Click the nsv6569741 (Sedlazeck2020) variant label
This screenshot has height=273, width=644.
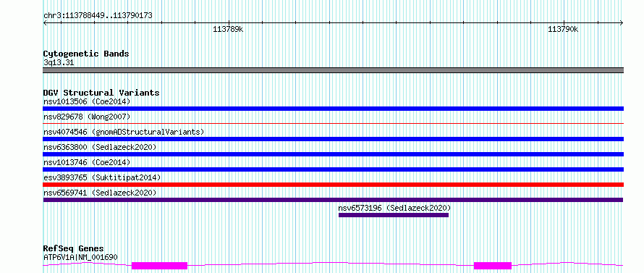click(100, 193)
